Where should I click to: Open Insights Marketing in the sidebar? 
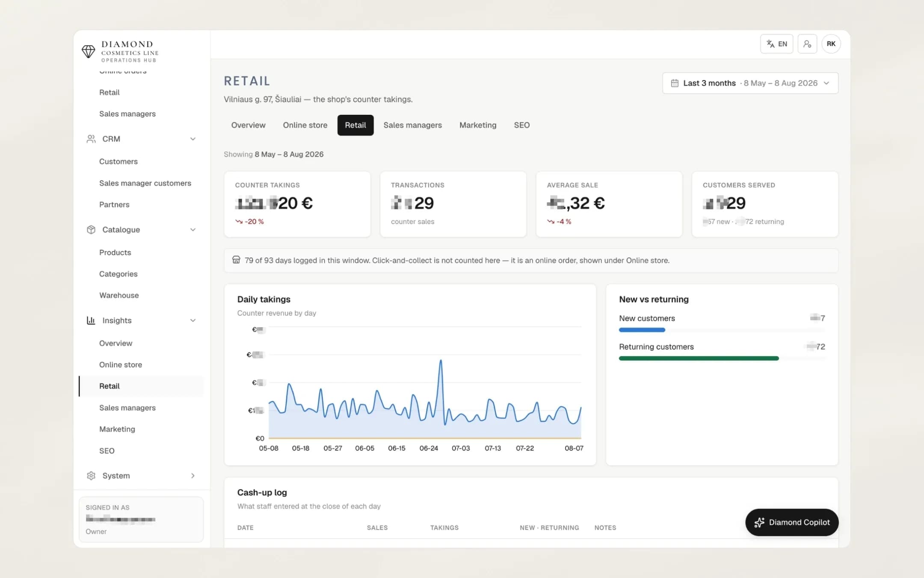click(x=117, y=429)
